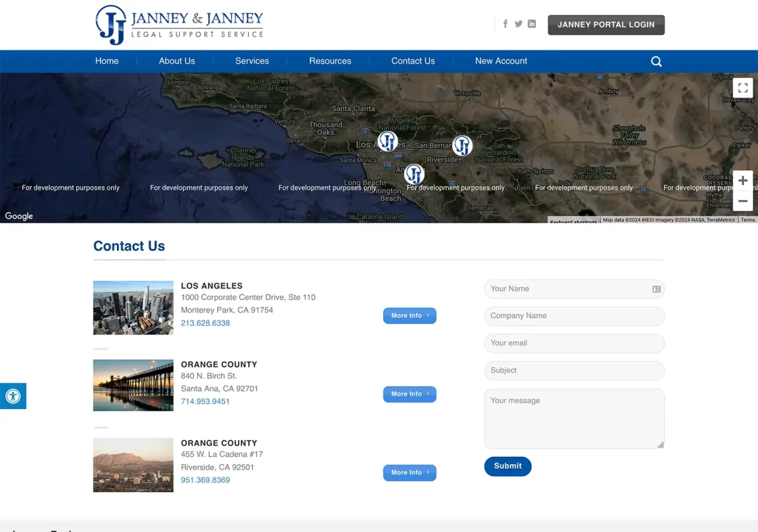Navigate to Contact Us in the menu
The height and width of the screenshot is (532, 758).
click(x=413, y=61)
